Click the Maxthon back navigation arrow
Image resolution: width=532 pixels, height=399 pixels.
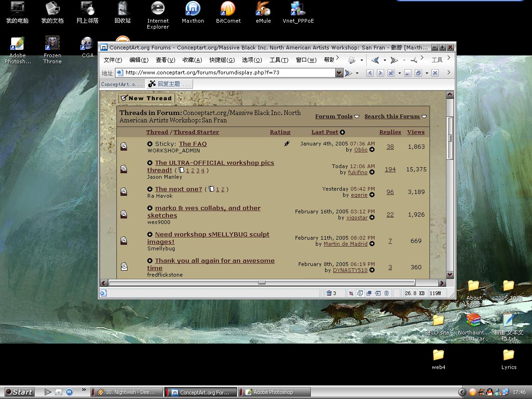(x=375, y=60)
